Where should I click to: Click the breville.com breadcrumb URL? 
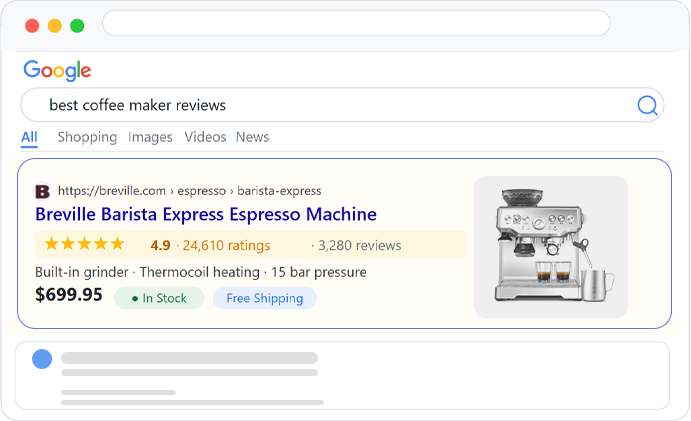point(189,191)
